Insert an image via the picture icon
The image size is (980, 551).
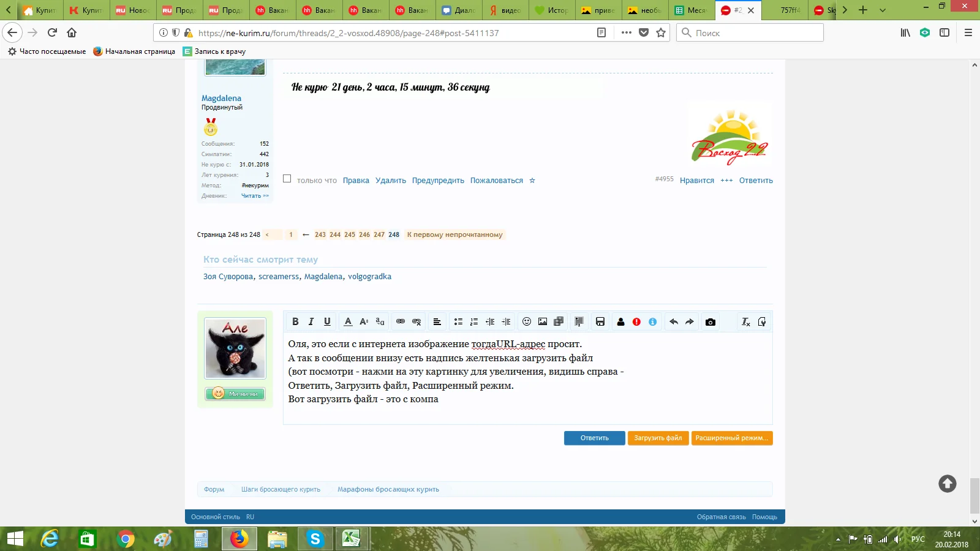(543, 321)
